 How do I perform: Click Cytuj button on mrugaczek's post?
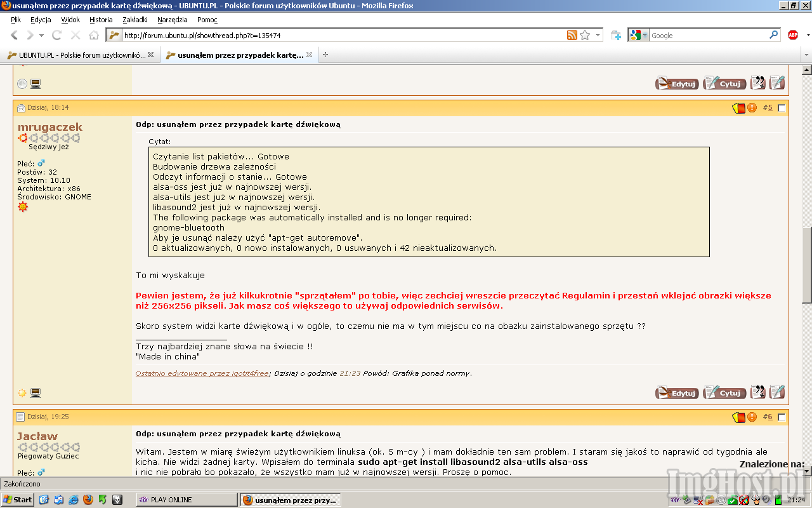[x=724, y=392]
